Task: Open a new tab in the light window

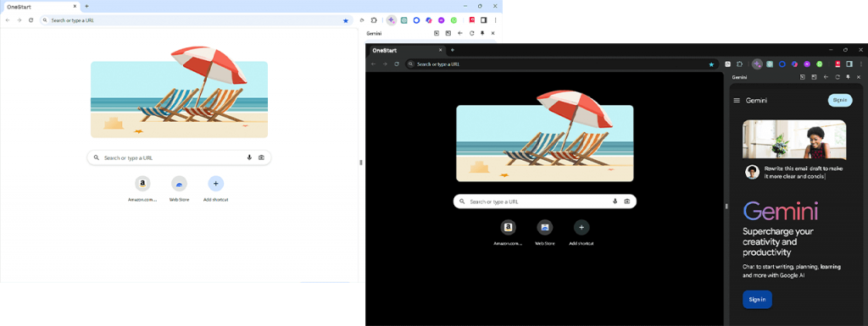Action: [x=87, y=6]
